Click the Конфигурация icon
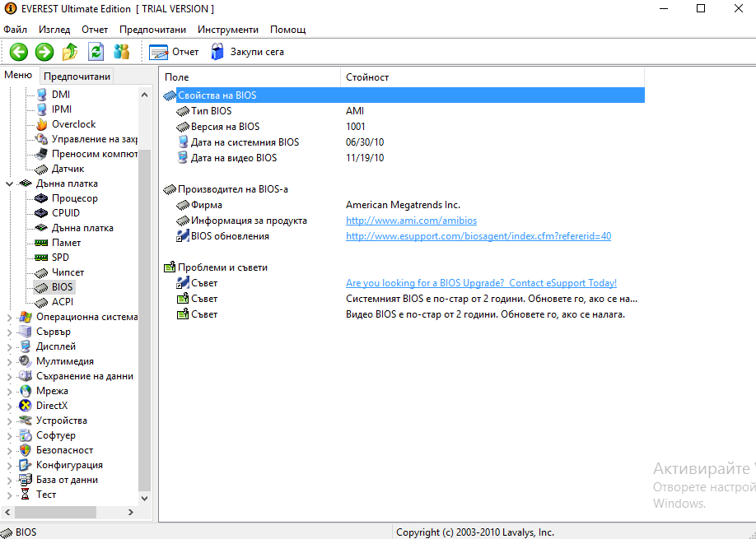Viewport: 756px width, 539px height. tap(25, 465)
